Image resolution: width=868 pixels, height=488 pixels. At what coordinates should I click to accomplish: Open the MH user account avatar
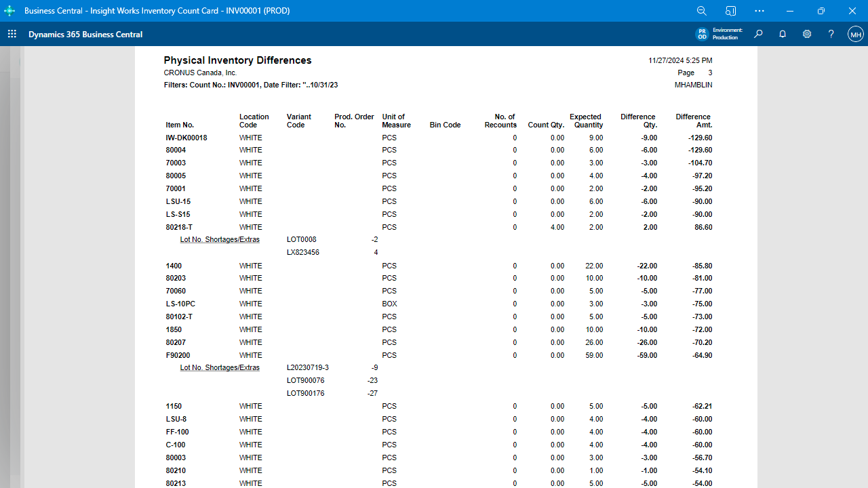coord(855,34)
